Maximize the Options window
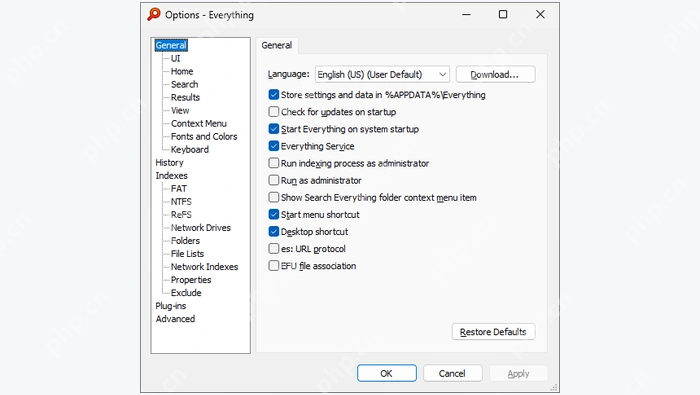The height and width of the screenshot is (395, 700). pyautogui.click(x=503, y=15)
